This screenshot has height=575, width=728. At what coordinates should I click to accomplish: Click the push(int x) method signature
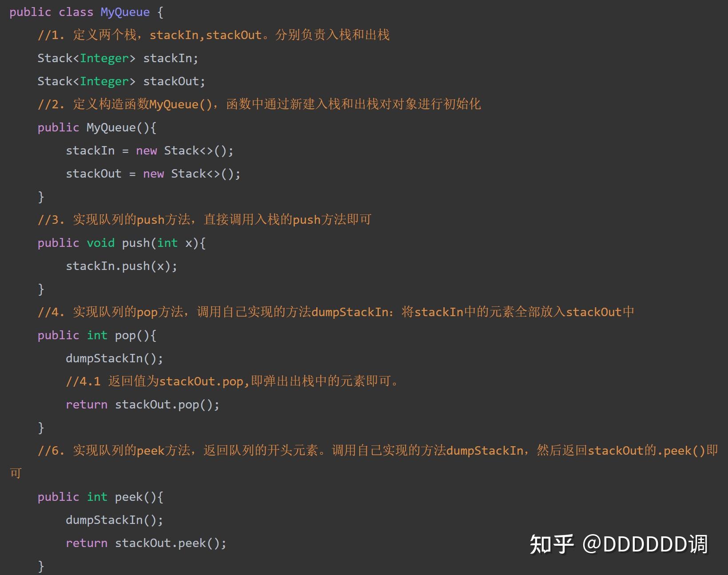(121, 243)
